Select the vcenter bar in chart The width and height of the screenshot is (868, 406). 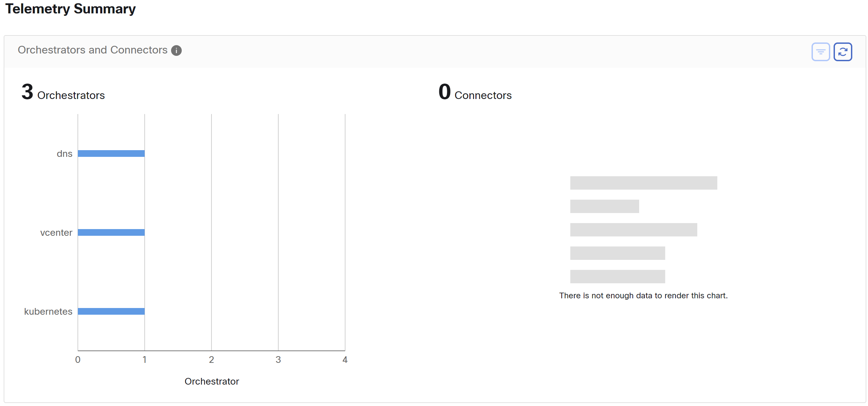click(111, 232)
